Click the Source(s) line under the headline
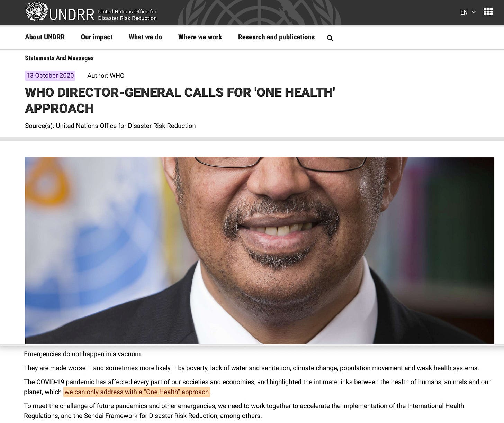Viewport: 504px width, 423px height. tap(110, 126)
